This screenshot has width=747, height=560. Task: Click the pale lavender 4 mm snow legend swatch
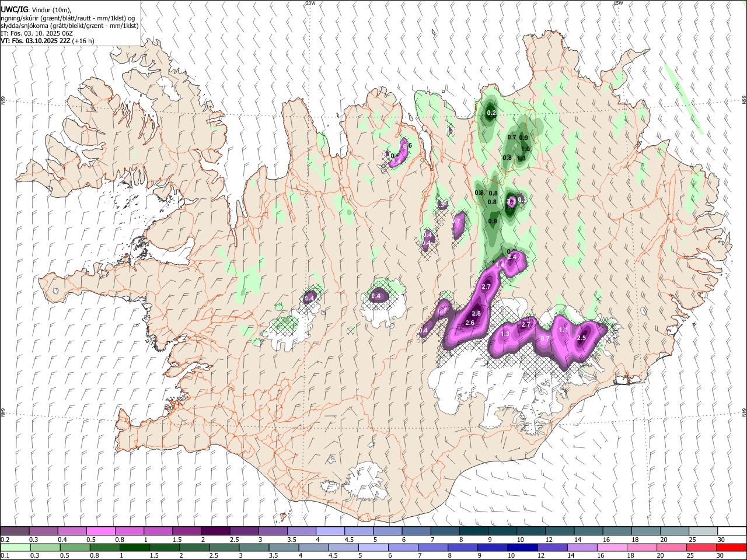click(x=330, y=531)
